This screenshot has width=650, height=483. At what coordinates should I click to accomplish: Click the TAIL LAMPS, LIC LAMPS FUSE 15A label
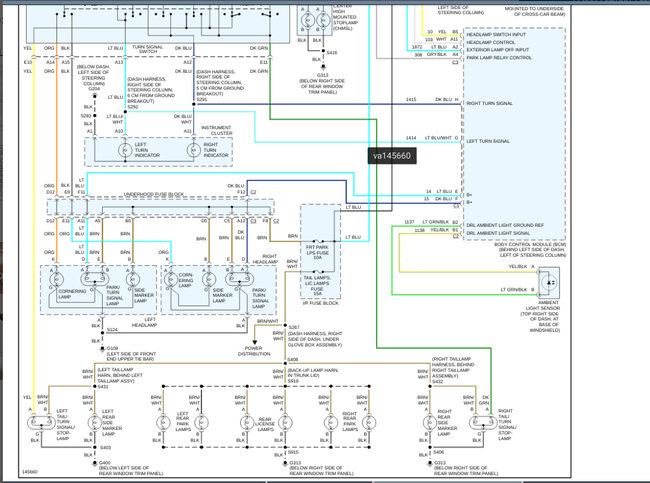coord(317,286)
